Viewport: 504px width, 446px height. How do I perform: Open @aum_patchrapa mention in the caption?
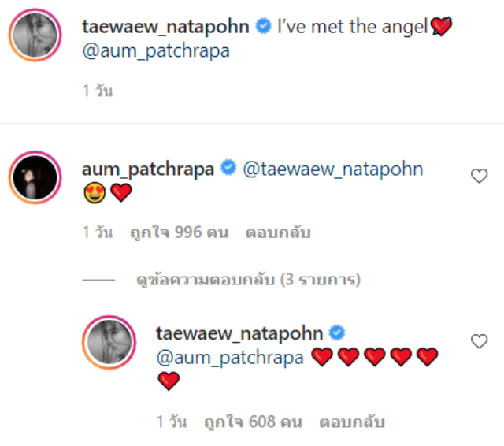point(156,51)
